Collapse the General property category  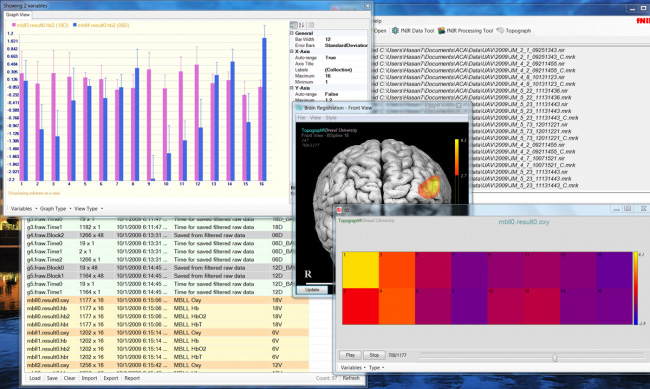pos(291,33)
